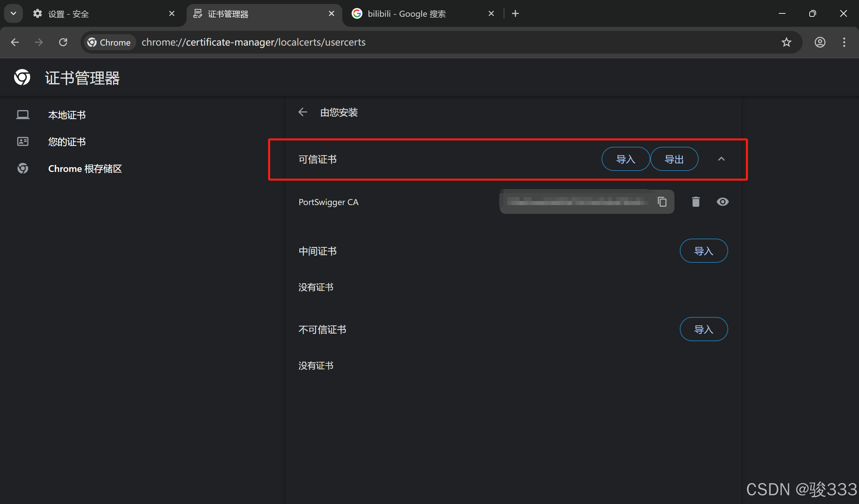View PortSwigger CA certificate details

click(x=722, y=202)
